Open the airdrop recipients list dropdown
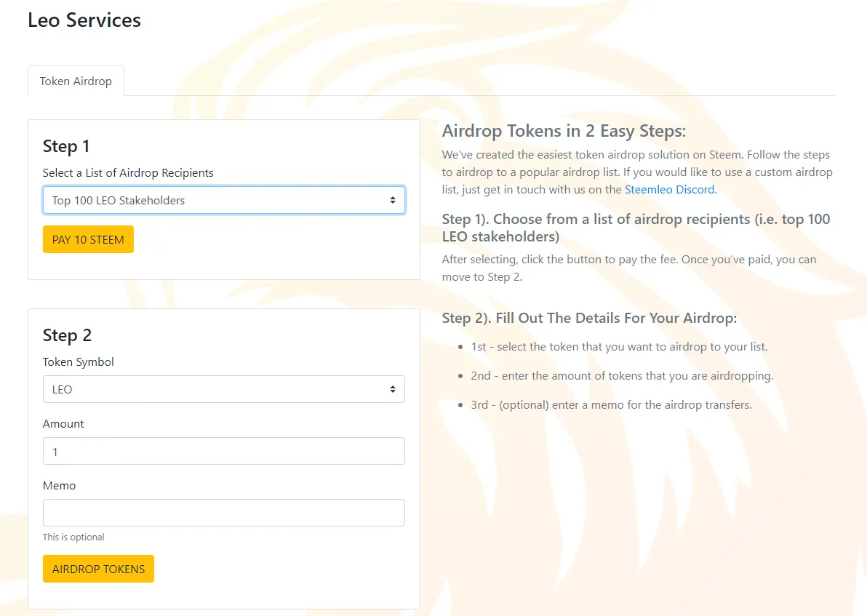Screen dimensions: 867x616 point(224,200)
